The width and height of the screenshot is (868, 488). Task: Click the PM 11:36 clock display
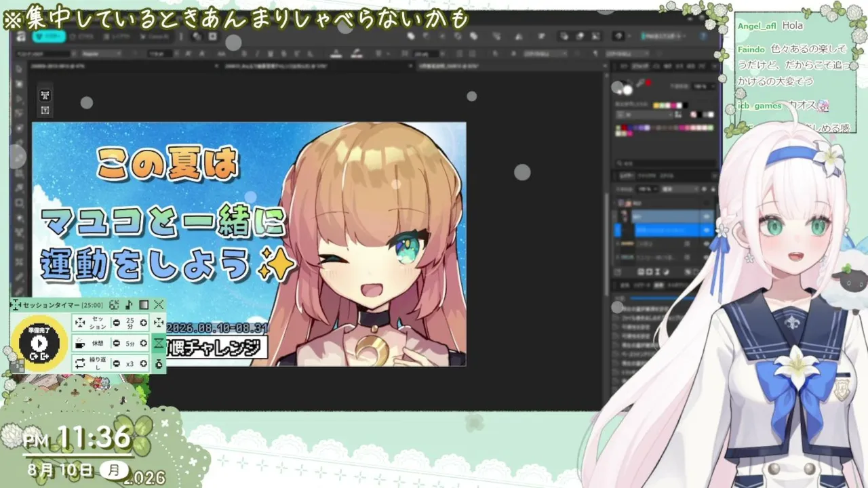click(77, 439)
